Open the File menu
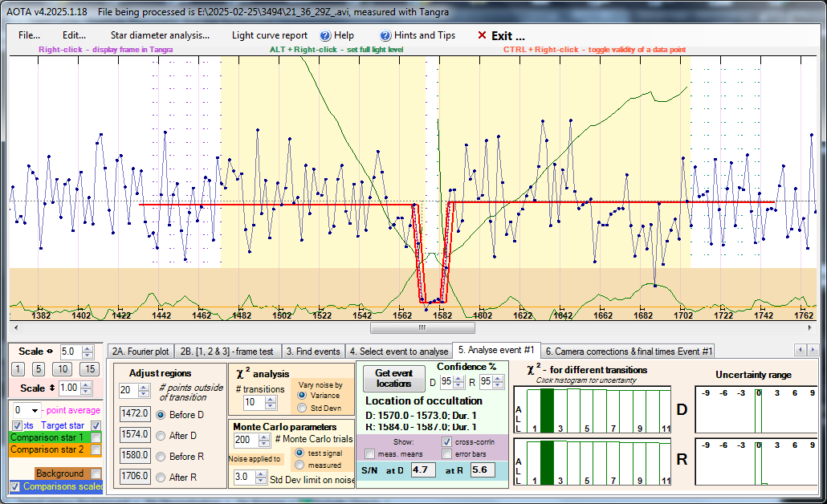 pyautogui.click(x=30, y=35)
